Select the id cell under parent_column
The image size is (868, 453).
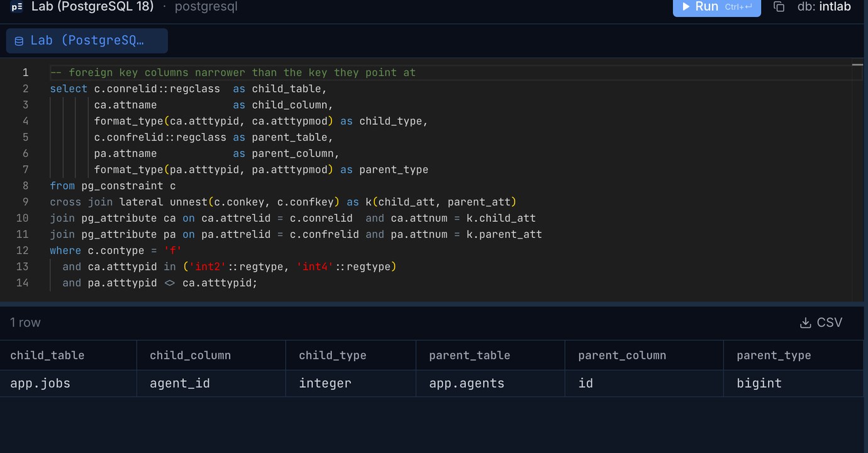[644, 383]
